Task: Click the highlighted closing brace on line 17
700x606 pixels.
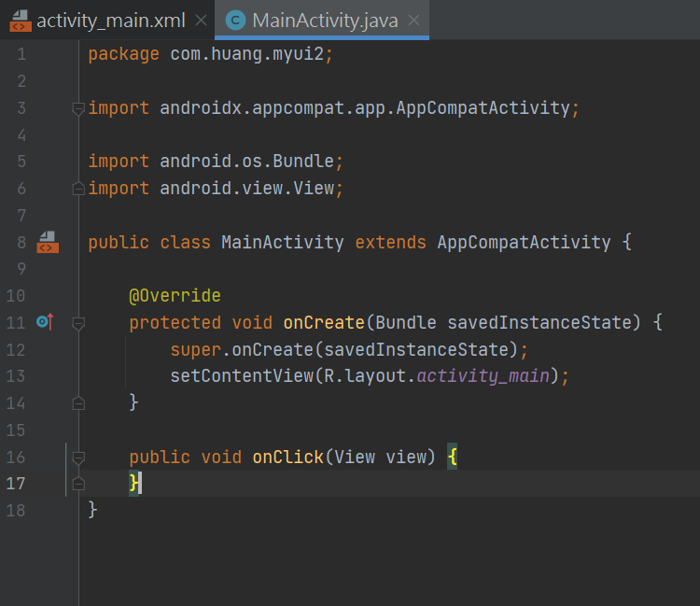Action: coord(133,483)
